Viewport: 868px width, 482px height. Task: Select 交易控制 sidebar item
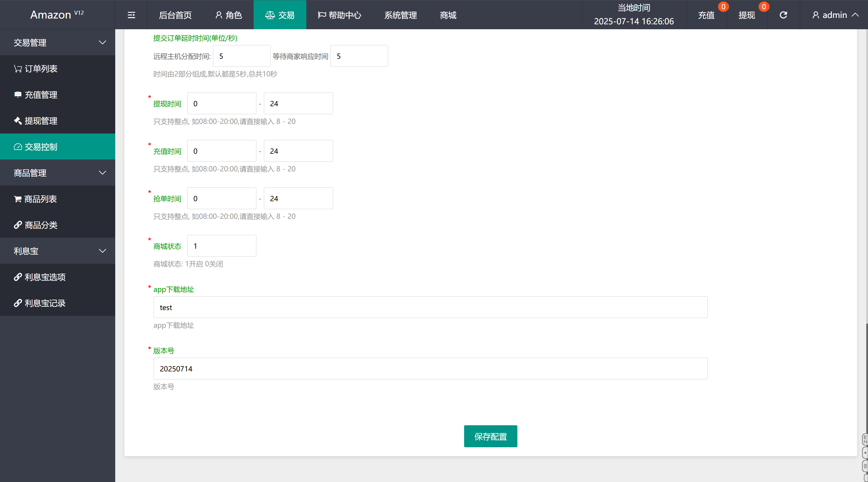point(41,146)
